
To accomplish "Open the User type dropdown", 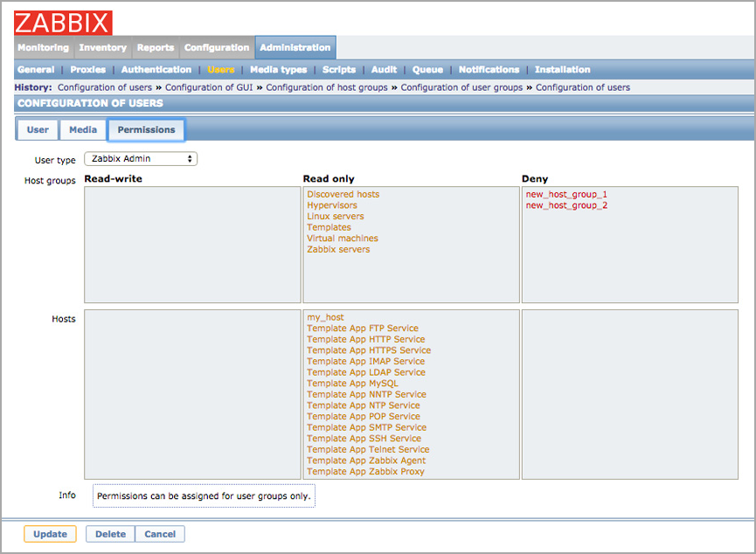I will coord(141,158).
